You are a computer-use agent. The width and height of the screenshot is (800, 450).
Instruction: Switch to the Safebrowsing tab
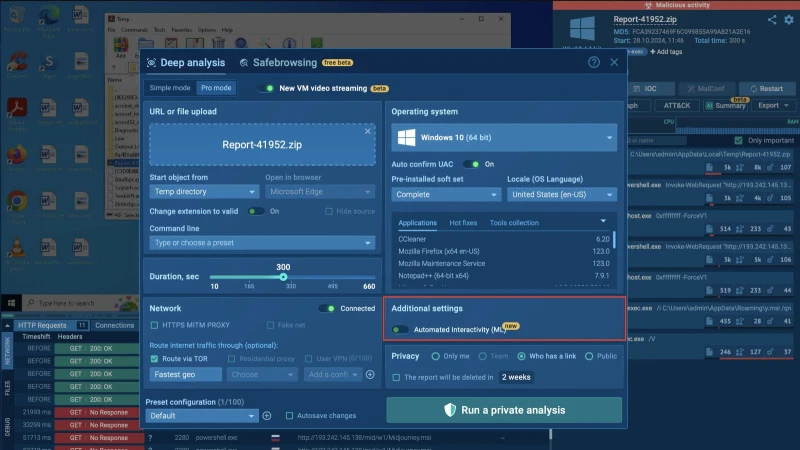[284, 62]
